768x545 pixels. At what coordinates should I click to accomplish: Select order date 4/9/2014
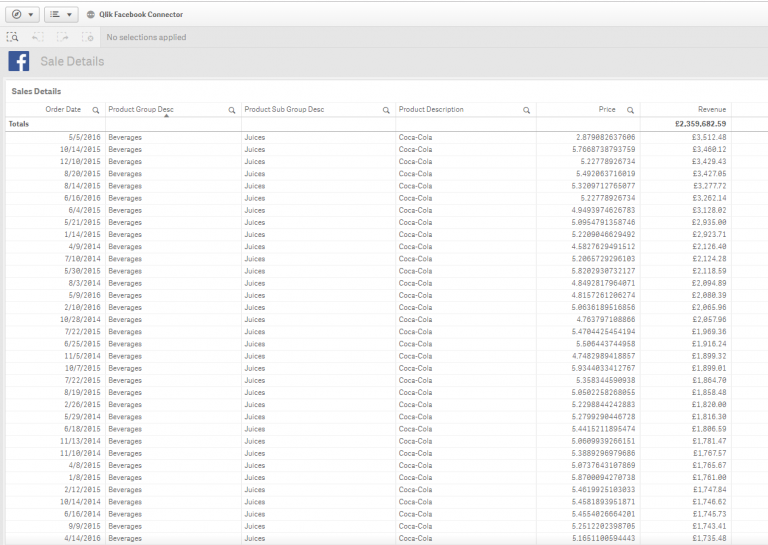(x=84, y=247)
